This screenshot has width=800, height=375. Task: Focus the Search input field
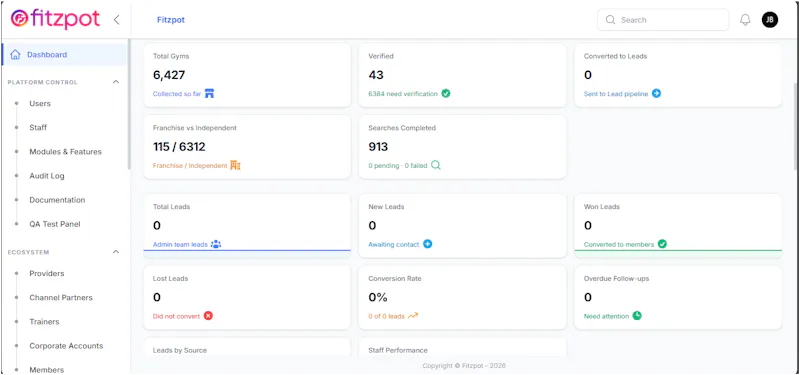coord(663,20)
